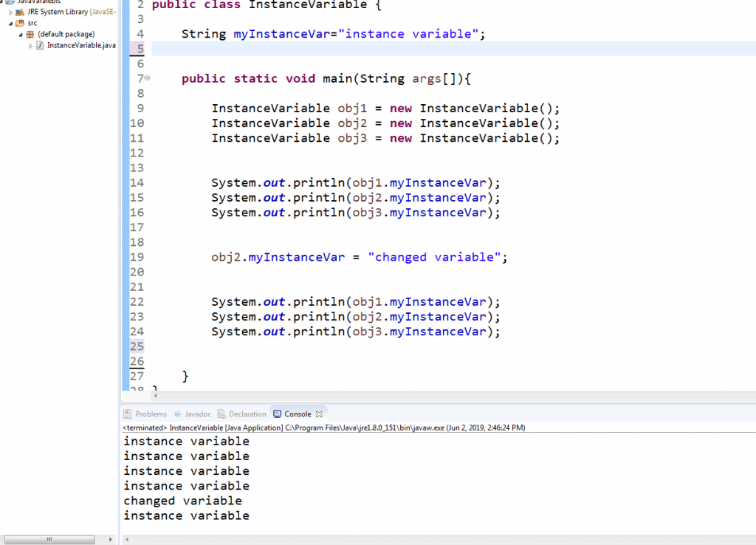
Task: Collapse the main method fold marker
Action: (x=148, y=78)
